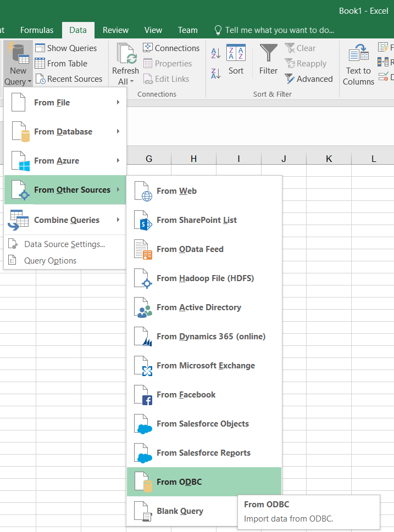This screenshot has width=394, height=532.
Task: Open the Connections icon
Action: click(147, 48)
